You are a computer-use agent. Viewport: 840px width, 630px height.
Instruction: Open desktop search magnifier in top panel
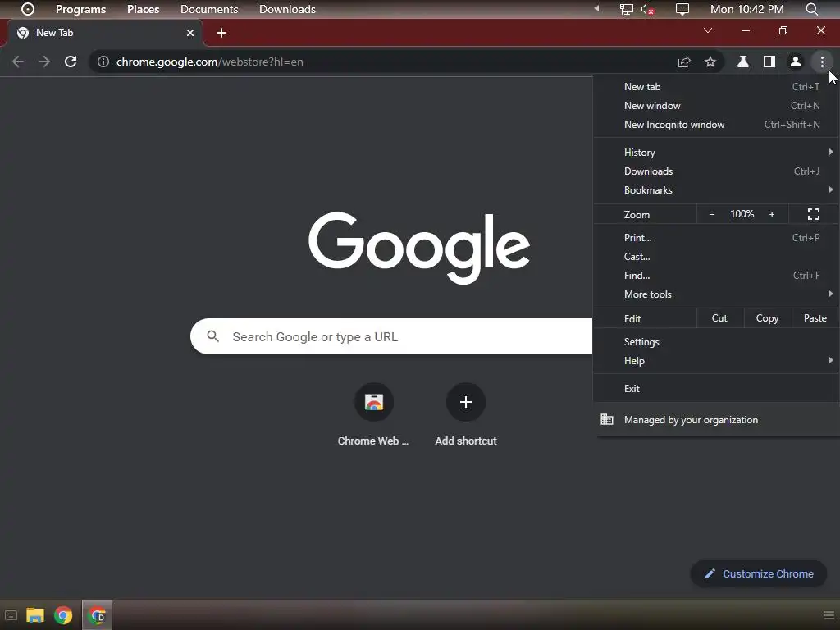pos(811,9)
